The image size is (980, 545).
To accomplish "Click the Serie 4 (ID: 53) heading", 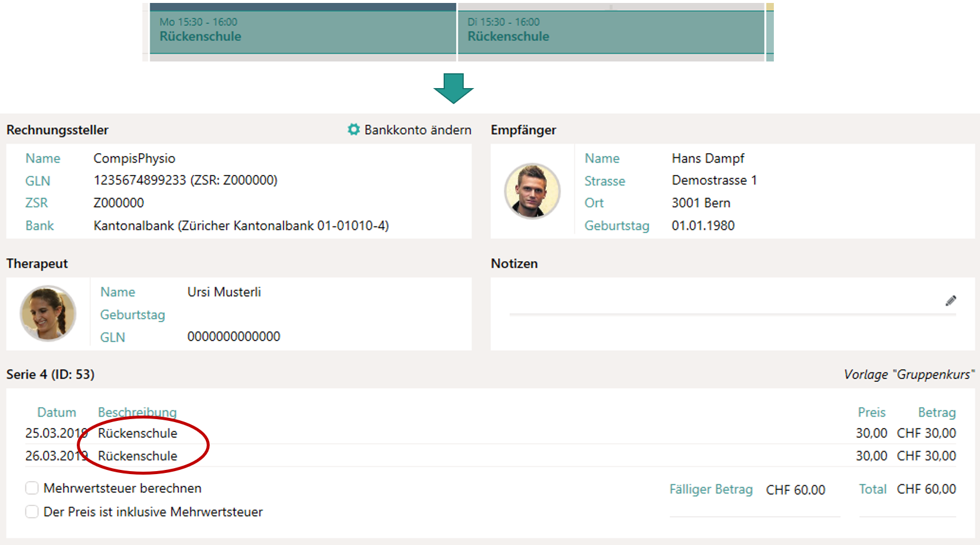I will point(50,375).
